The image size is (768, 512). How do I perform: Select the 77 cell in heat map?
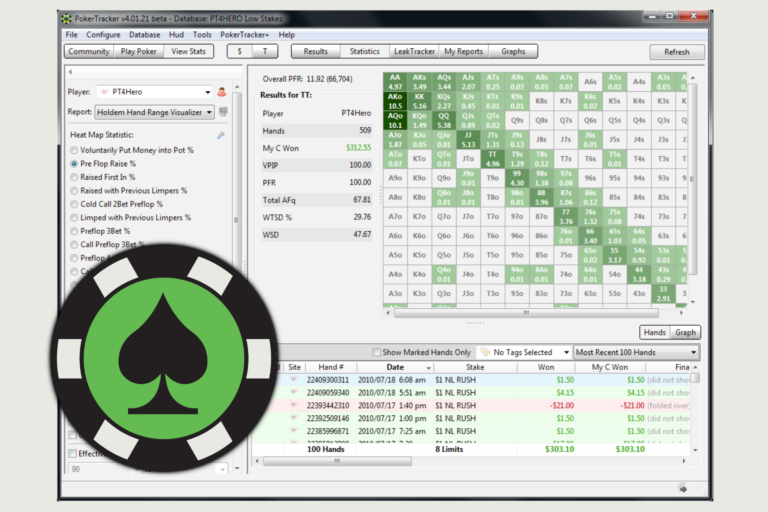565,217
